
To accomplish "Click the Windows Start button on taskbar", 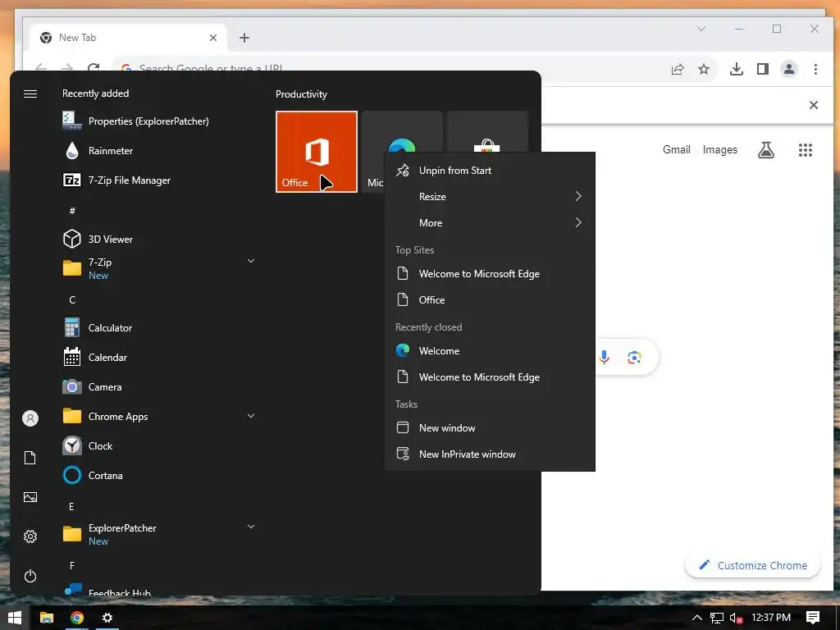I will click(15, 618).
